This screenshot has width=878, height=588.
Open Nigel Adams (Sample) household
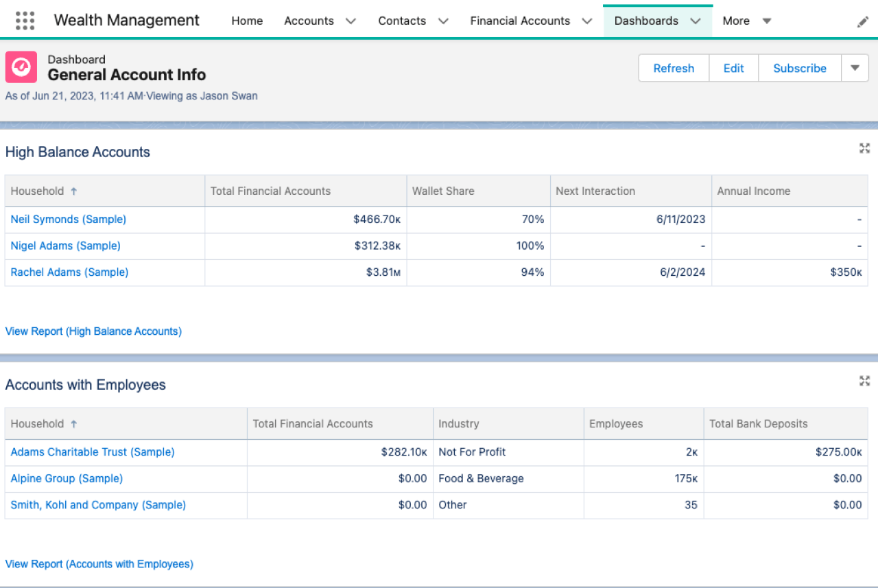click(65, 246)
